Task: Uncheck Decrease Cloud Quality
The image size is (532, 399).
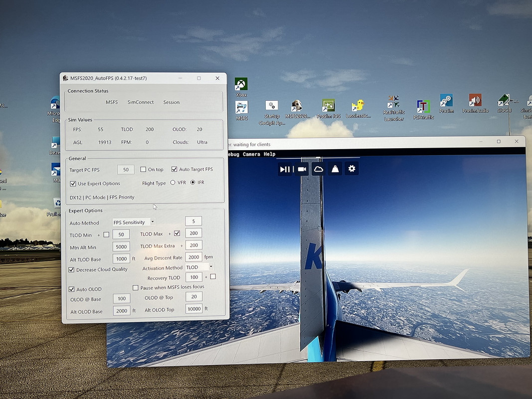Action: click(x=71, y=270)
